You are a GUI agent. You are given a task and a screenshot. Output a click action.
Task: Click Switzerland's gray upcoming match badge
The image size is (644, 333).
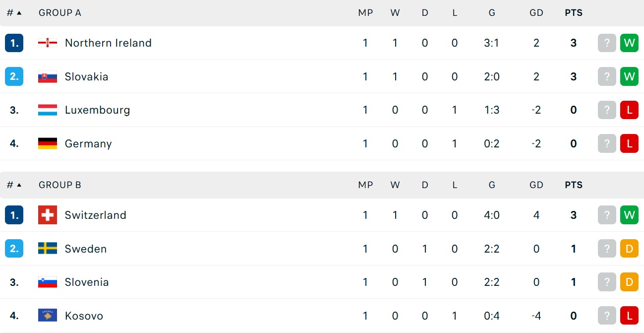[607, 215]
